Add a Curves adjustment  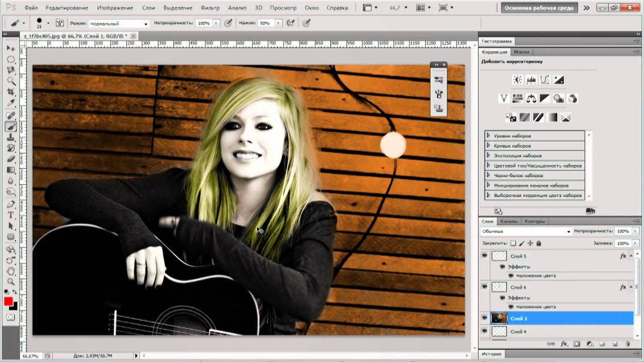tap(545, 79)
